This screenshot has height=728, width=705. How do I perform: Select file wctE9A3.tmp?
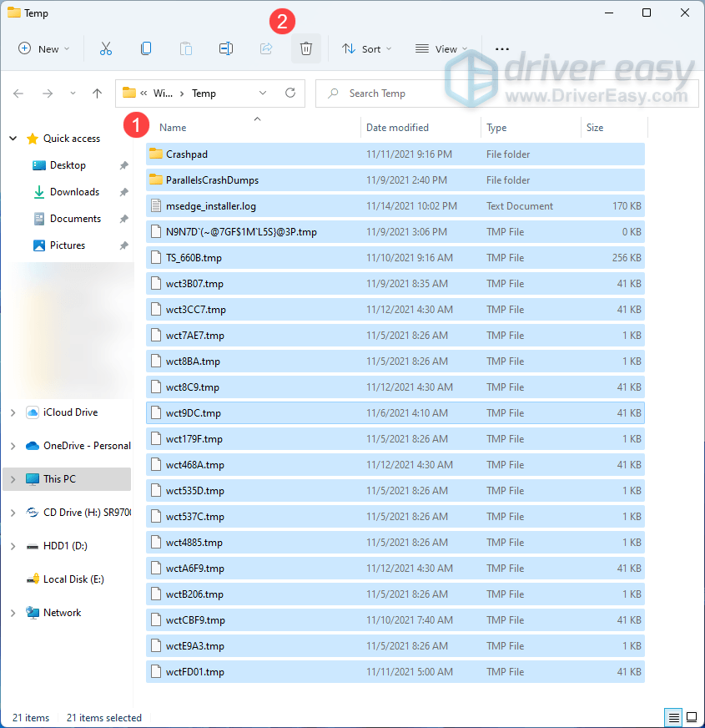pyautogui.click(x=395, y=646)
